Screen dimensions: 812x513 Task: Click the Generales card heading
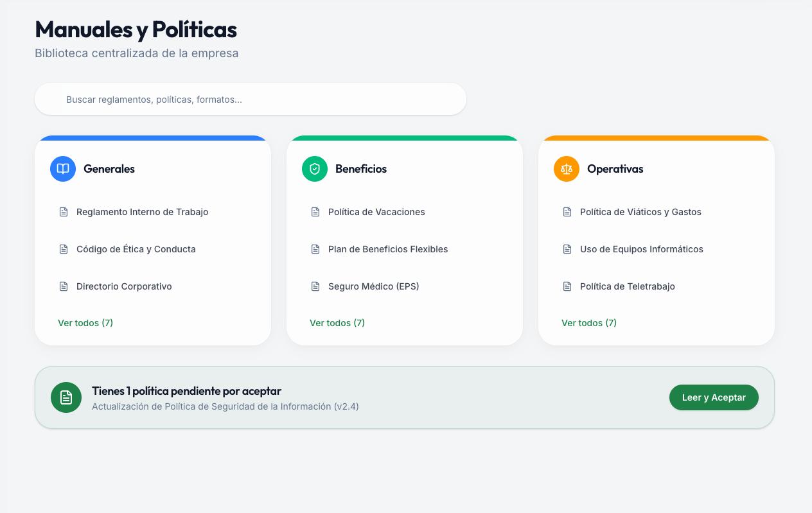tap(109, 169)
